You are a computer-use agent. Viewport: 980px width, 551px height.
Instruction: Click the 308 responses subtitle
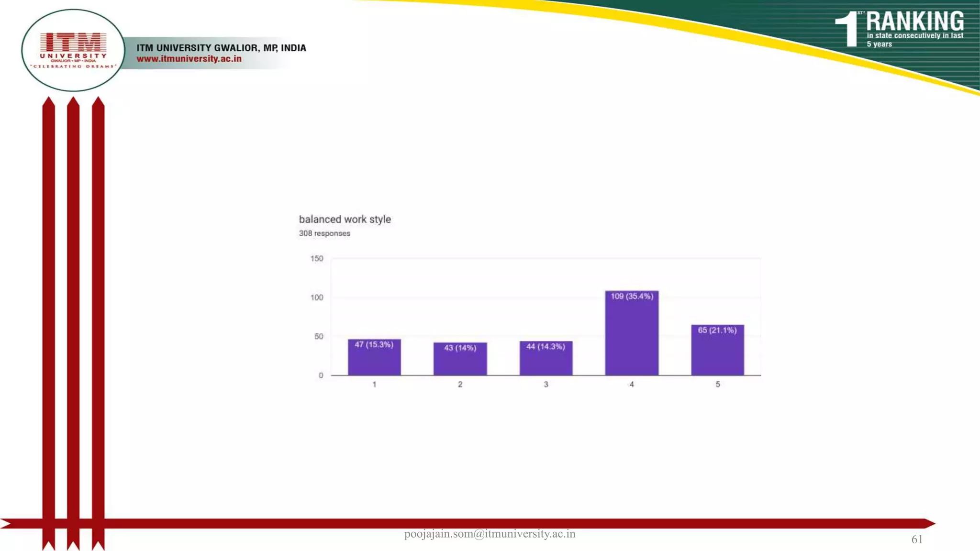(x=324, y=233)
